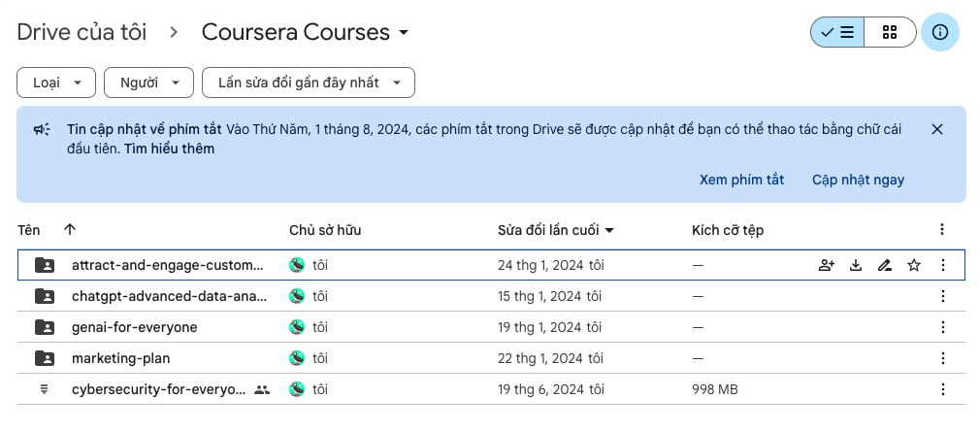Screen dimensions: 980x431
Task: Sort by Tên column header
Action: pyautogui.click(x=29, y=230)
